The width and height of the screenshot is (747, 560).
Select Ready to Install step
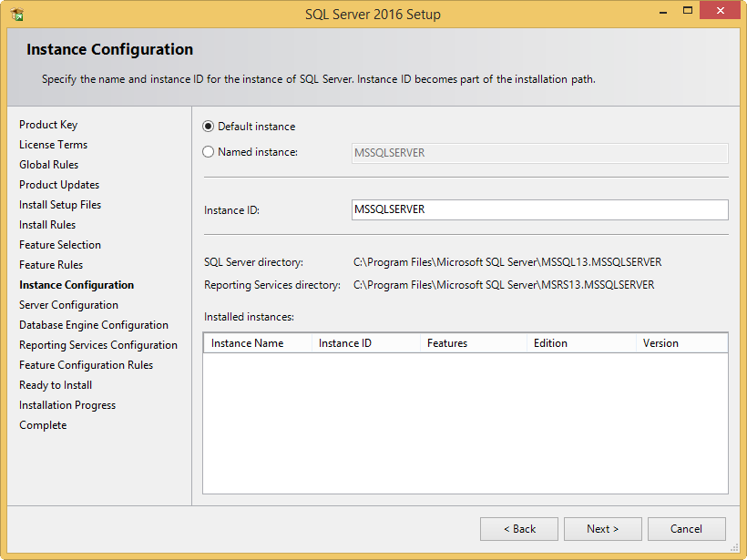click(x=56, y=385)
